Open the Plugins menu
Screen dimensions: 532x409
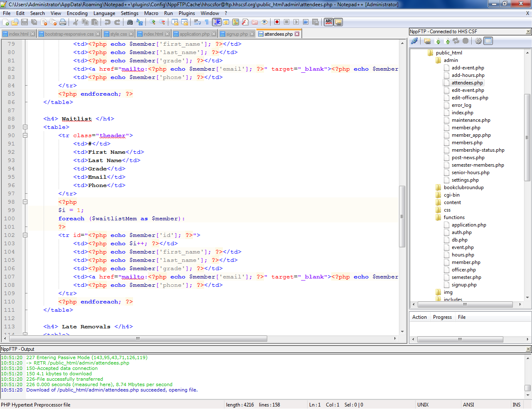(x=187, y=13)
